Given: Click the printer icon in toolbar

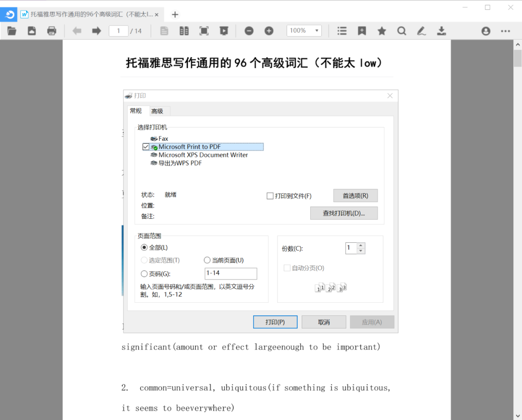Looking at the screenshot, I should 52,31.
